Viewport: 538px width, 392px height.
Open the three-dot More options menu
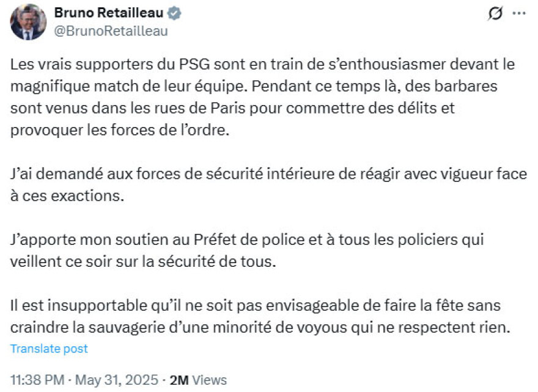tap(518, 14)
